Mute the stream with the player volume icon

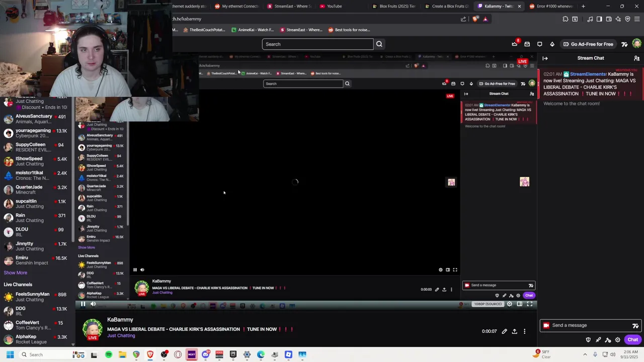tap(93, 304)
